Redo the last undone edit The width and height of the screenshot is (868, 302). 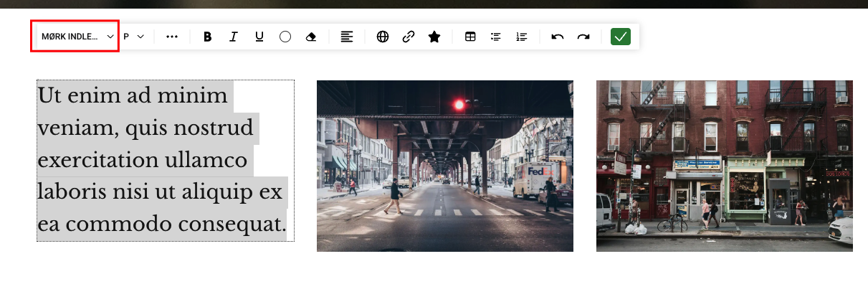point(583,37)
